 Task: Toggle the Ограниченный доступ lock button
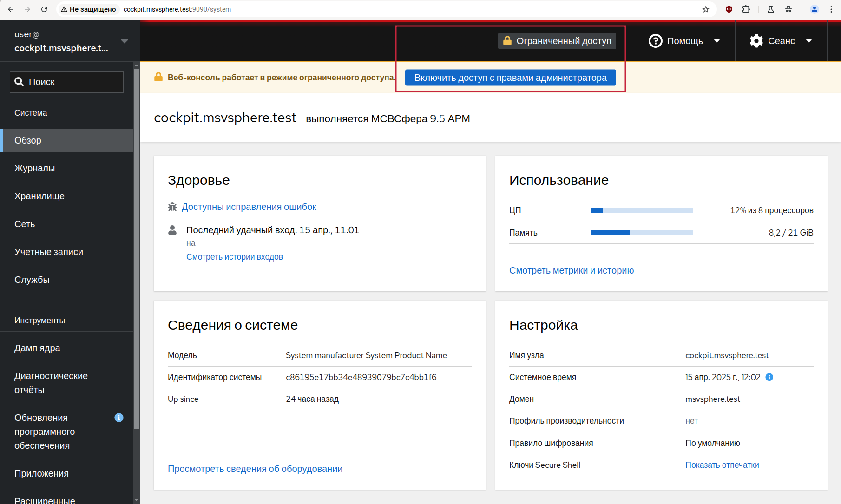point(557,41)
